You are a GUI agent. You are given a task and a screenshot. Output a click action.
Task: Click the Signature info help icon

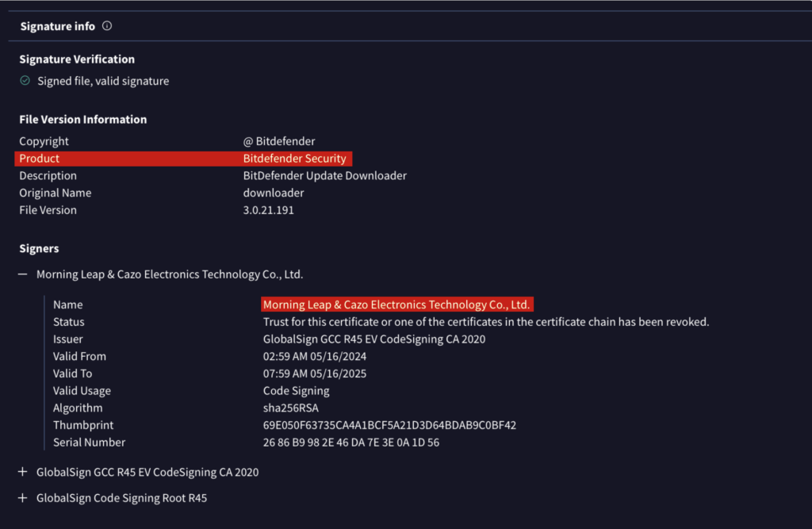pos(107,26)
